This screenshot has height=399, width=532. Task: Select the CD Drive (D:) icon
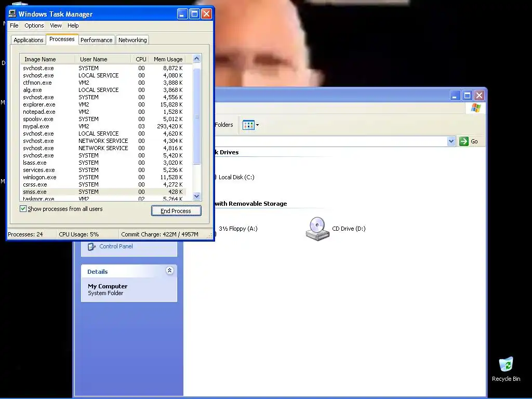click(x=317, y=229)
